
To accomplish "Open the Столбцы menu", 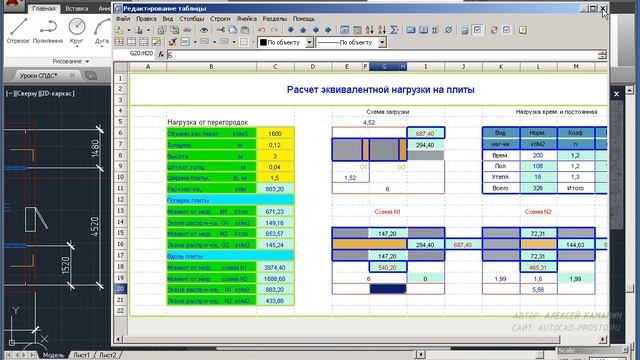I will pyautogui.click(x=191, y=19).
